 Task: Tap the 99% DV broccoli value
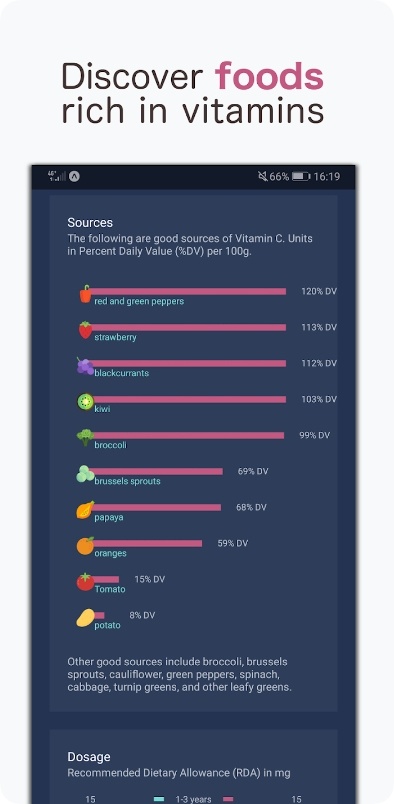click(314, 435)
